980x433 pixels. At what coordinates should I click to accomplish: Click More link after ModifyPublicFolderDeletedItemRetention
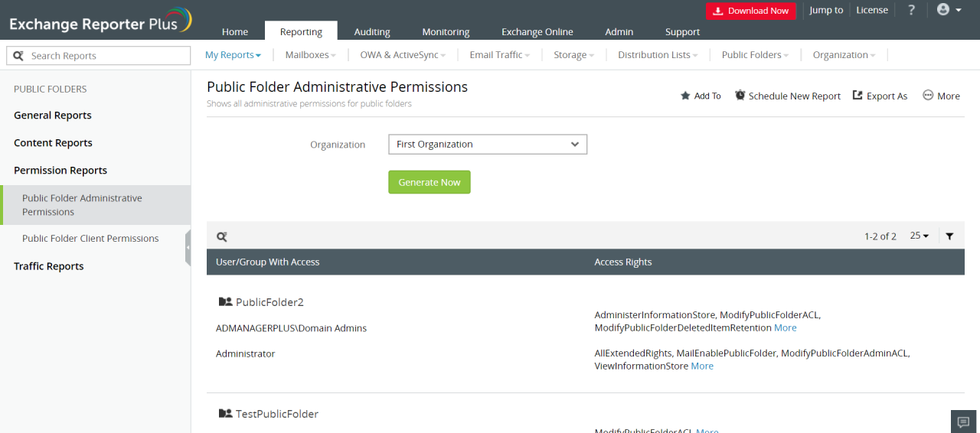pyautogui.click(x=786, y=327)
